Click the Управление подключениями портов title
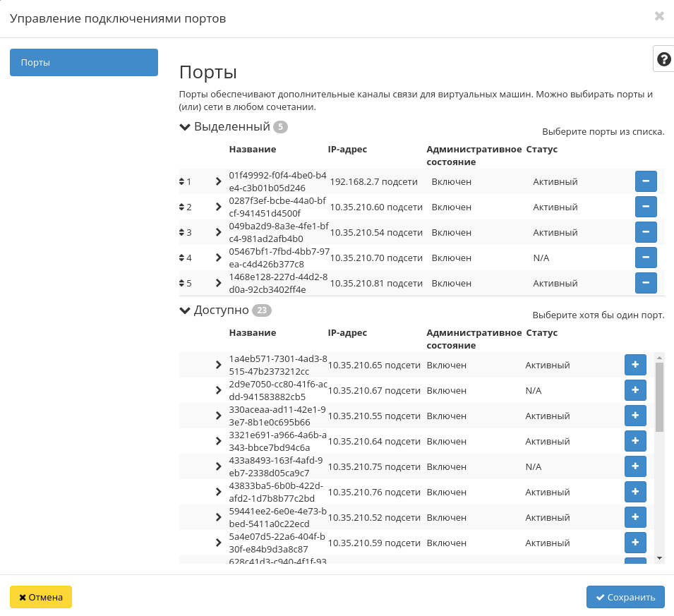 pyautogui.click(x=116, y=18)
